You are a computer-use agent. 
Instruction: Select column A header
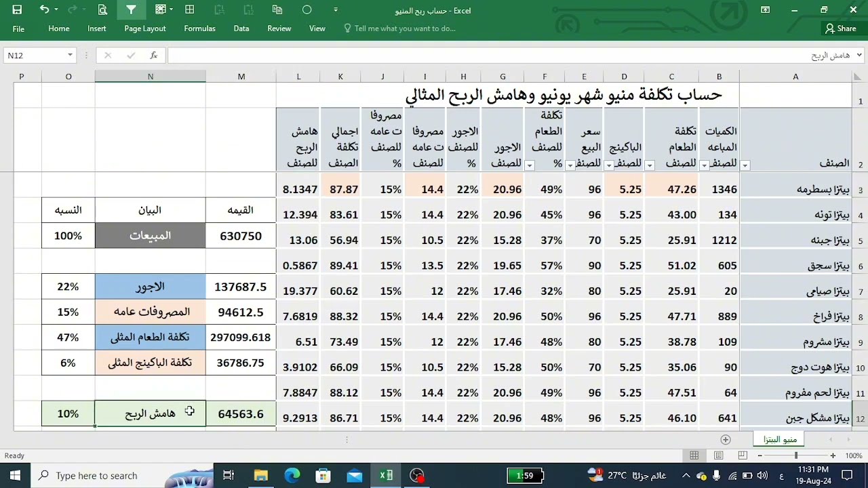795,77
